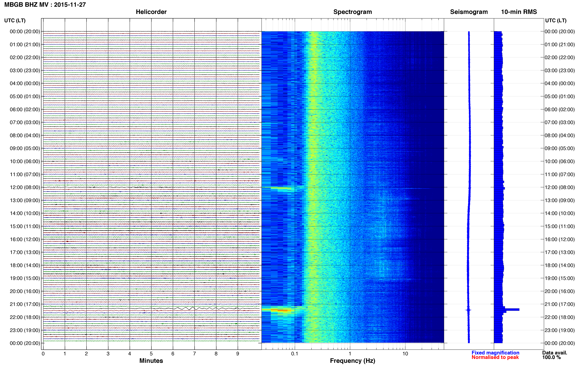The height and width of the screenshot is (368, 588).
Task: Click the right '02:00 (22:00)' time label
Action: (560, 57)
